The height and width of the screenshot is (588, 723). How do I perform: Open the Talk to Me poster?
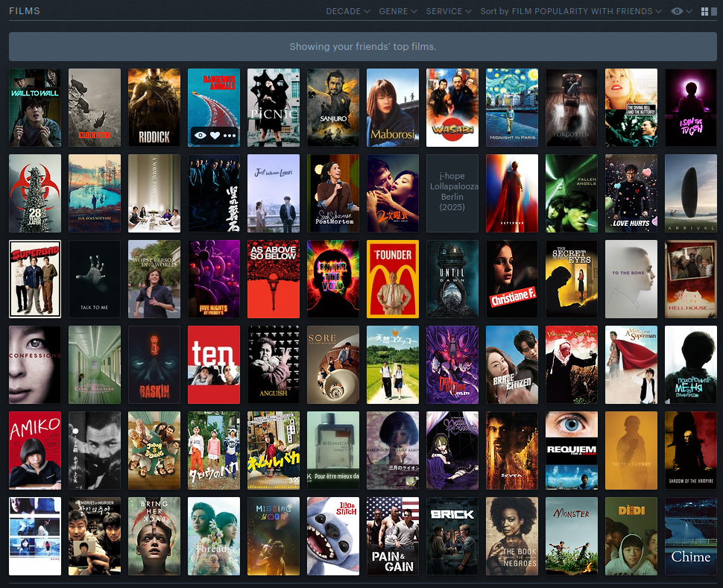[x=95, y=279]
